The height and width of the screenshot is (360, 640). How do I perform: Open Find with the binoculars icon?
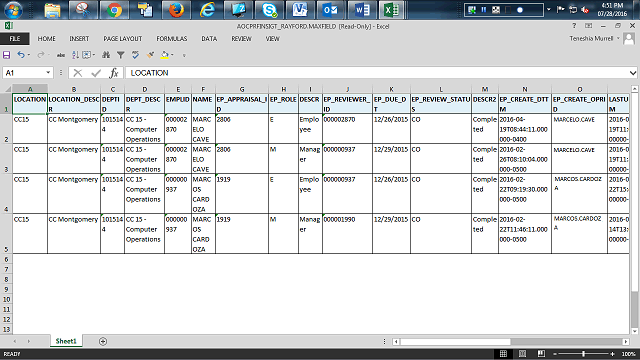106,55
